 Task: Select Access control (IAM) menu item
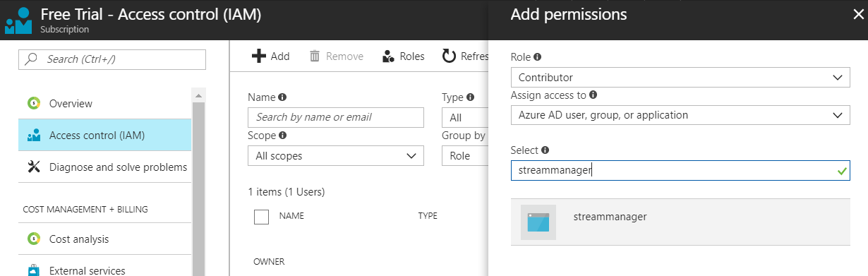(104, 136)
